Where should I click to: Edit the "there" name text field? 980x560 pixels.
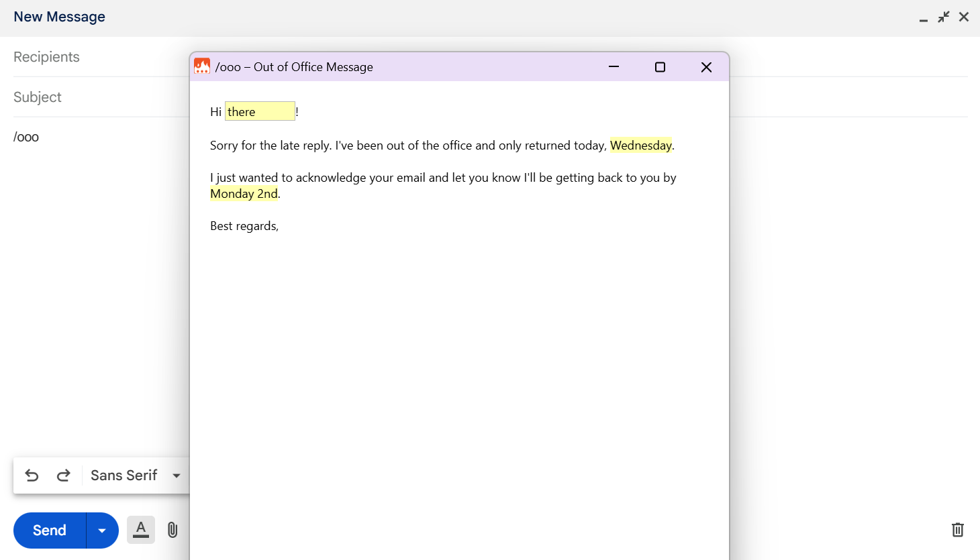point(260,112)
